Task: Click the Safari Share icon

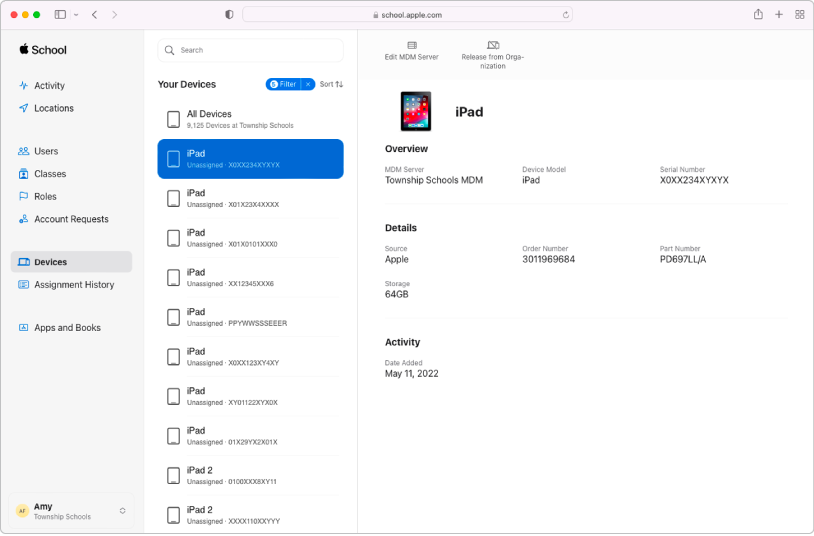Action: click(x=758, y=15)
